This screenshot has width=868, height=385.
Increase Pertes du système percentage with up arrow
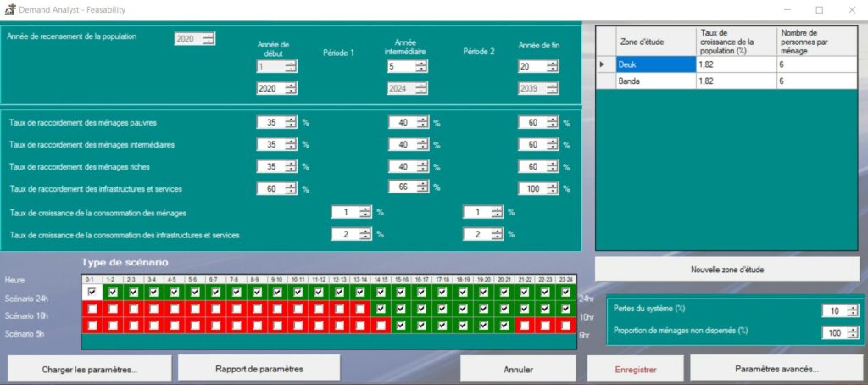[852, 308]
